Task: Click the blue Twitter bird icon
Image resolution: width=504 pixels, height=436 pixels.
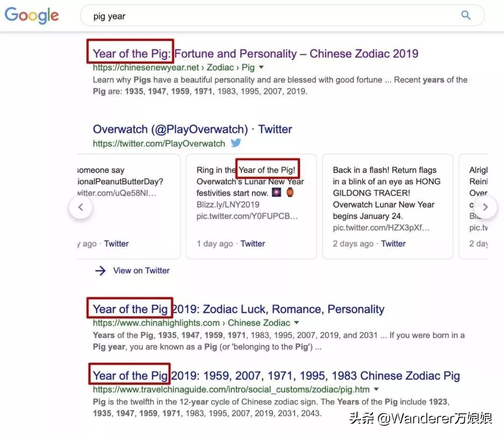Action: [x=236, y=142]
